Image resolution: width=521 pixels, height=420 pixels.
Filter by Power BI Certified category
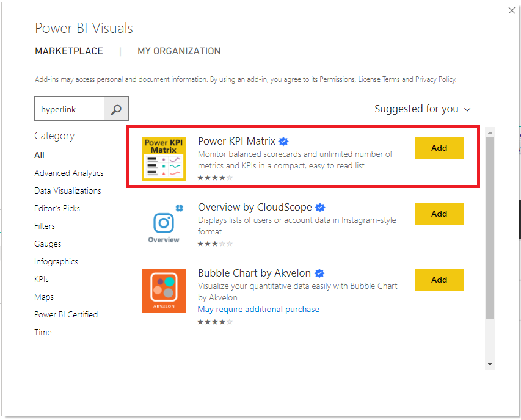tap(66, 314)
